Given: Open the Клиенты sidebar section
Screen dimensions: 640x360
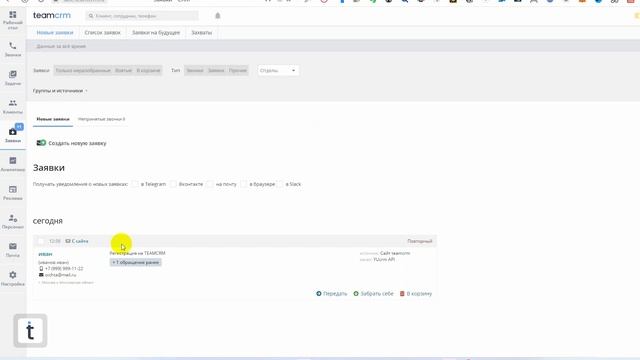Looking at the screenshot, I should tap(13, 107).
